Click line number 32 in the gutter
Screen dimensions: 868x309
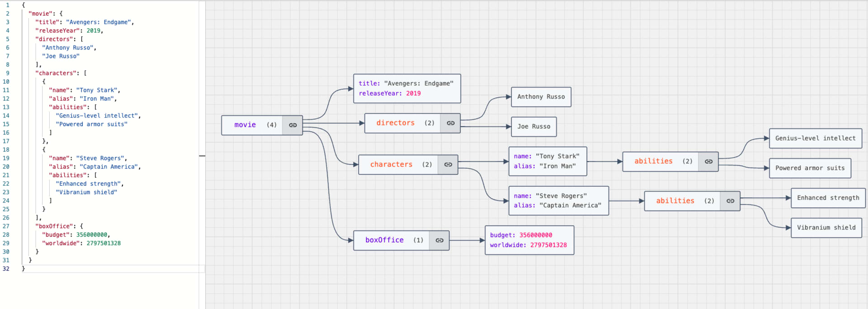click(6, 269)
